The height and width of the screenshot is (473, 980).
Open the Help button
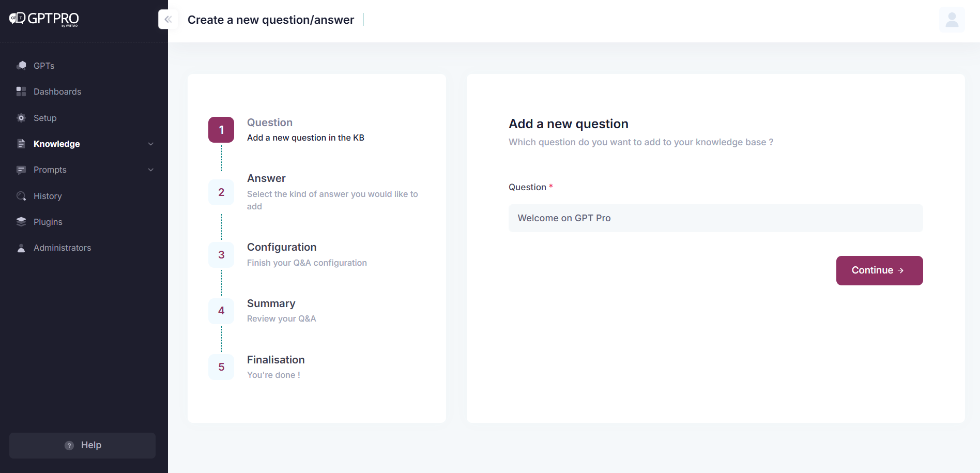[x=82, y=445]
